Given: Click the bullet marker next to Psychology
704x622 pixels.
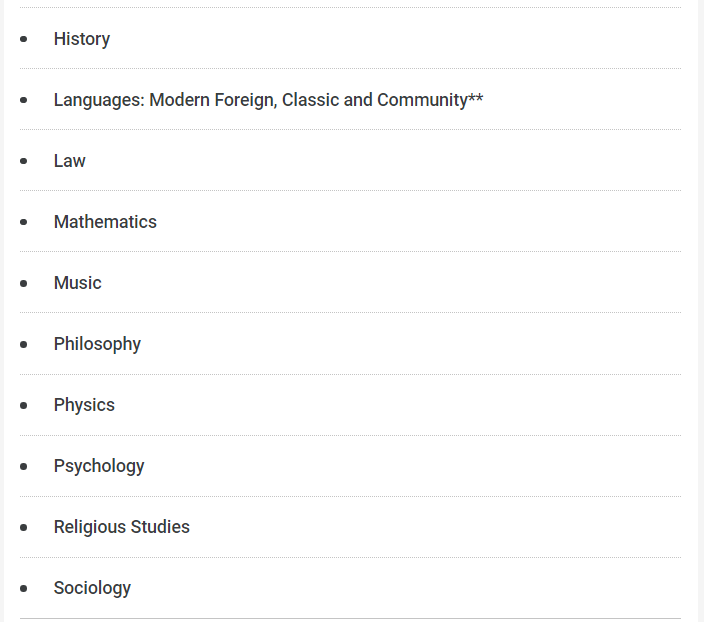Looking at the screenshot, I should tap(24, 467).
